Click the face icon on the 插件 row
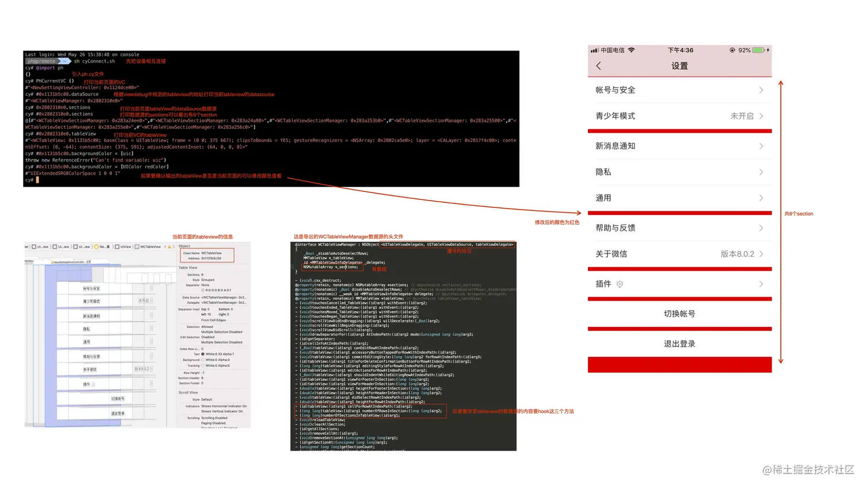This screenshot has width=868, height=489. pyautogui.click(x=620, y=283)
